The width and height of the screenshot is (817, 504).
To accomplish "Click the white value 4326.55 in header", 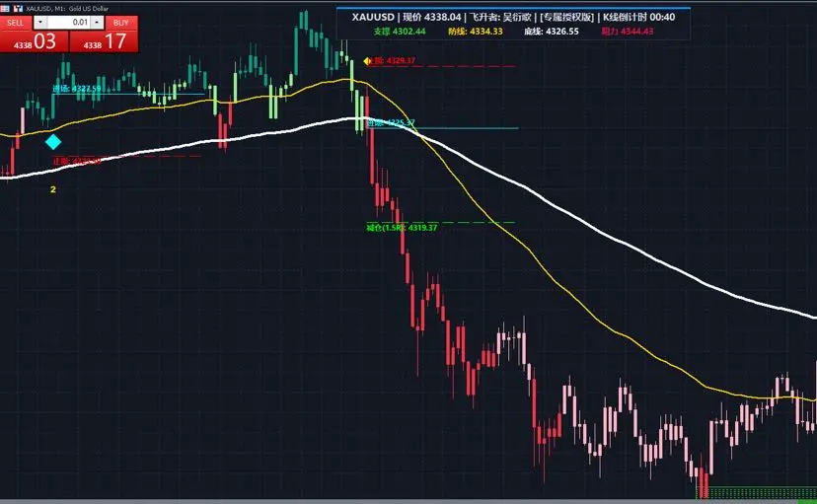I will click(562, 32).
